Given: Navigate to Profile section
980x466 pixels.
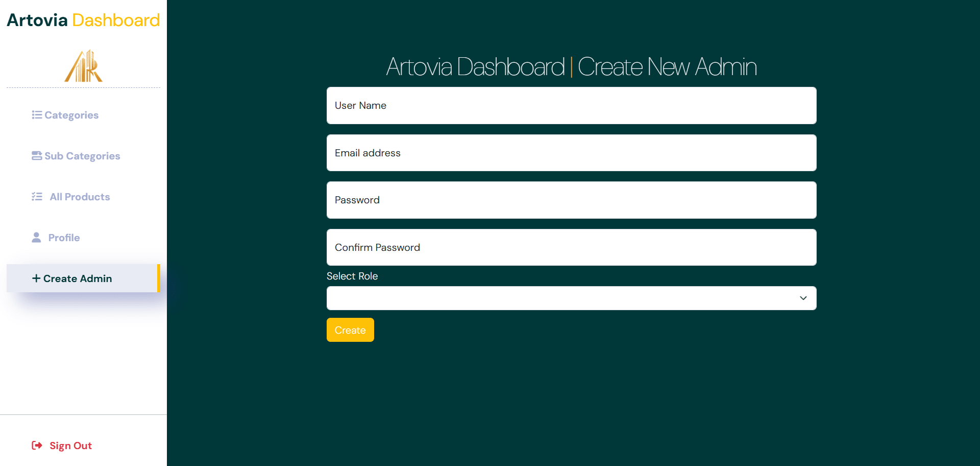Looking at the screenshot, I should tap(64, 238).
